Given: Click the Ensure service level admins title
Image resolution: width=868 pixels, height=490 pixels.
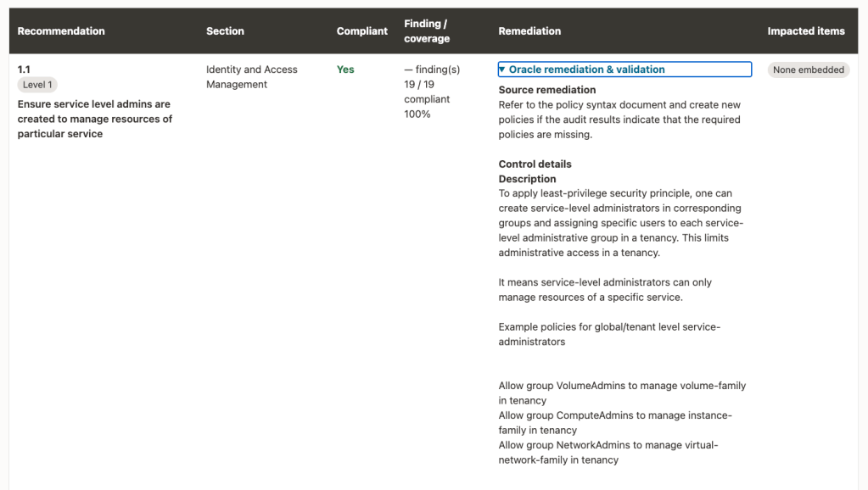Looking at the screenshot, I should click(x=95, y=119).
